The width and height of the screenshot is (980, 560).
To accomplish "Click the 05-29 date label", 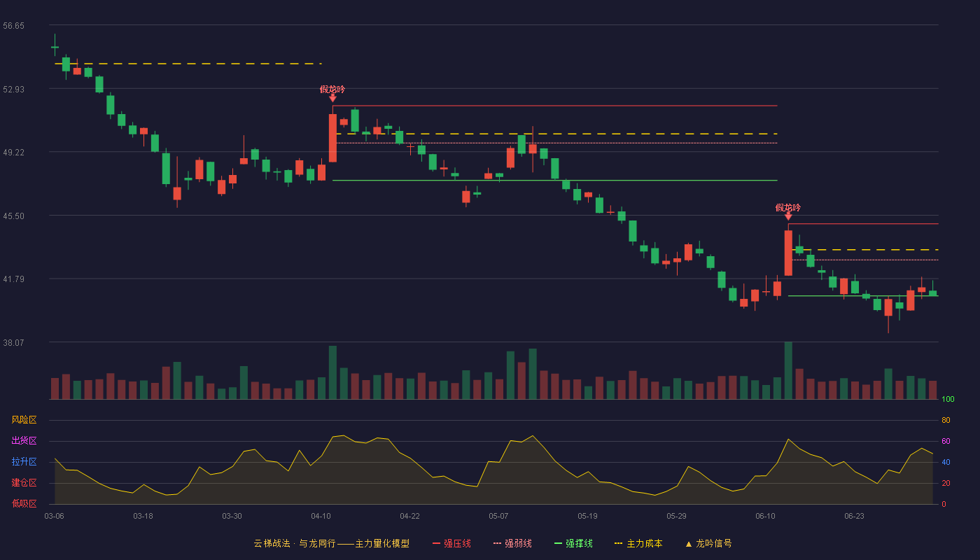I will click(x=676, y=516).
